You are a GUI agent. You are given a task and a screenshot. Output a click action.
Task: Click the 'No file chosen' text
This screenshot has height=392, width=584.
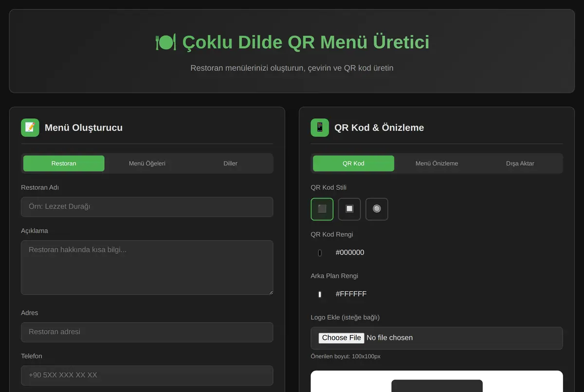tap(389, 338)
